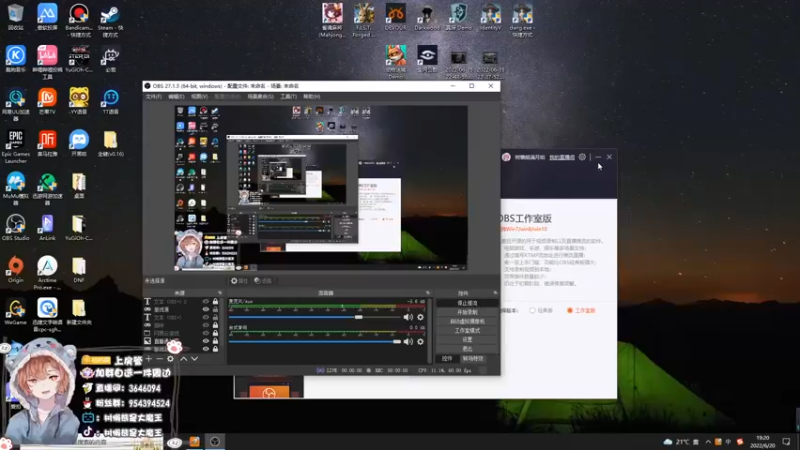Switch to the 转场特效 tab

(x=472, y=359)
